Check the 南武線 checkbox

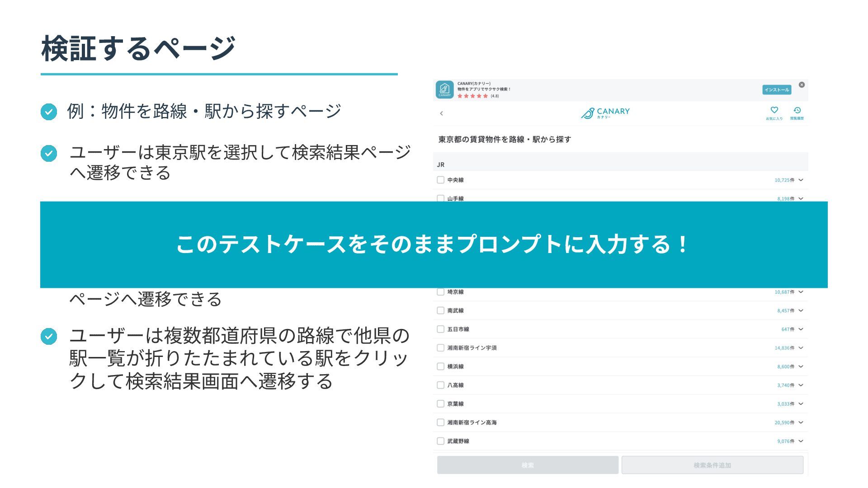(x=440, y=310)
